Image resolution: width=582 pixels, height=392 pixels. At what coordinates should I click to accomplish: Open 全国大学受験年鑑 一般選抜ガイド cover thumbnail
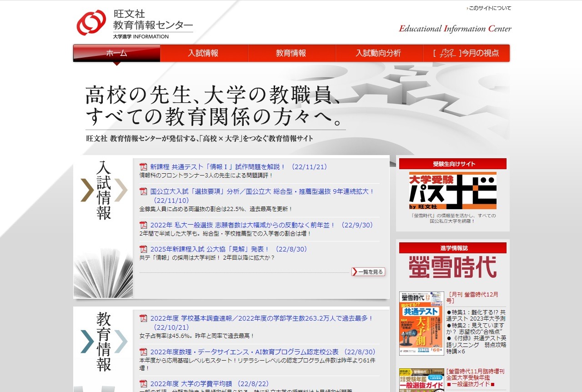[x=421, y=380]
